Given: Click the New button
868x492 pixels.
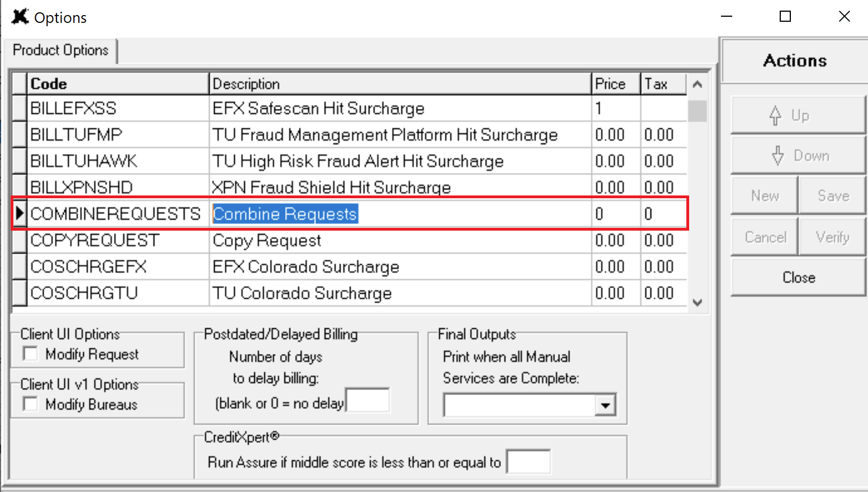Looking at the screenshot, I should pyautogui.click(x=764, y=196).
